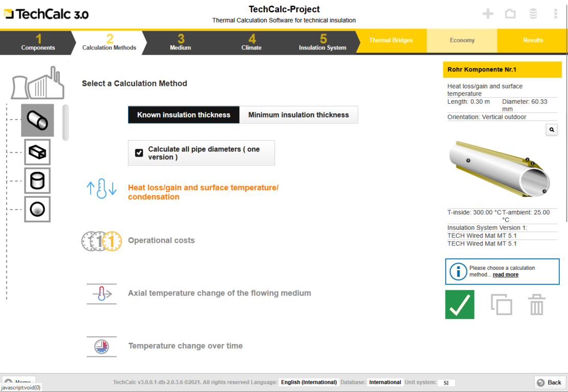Image resolution: width=568 pixels, height=392 pixels.
Task: Choose Temperature change over time method
Action: coord(185,345)
